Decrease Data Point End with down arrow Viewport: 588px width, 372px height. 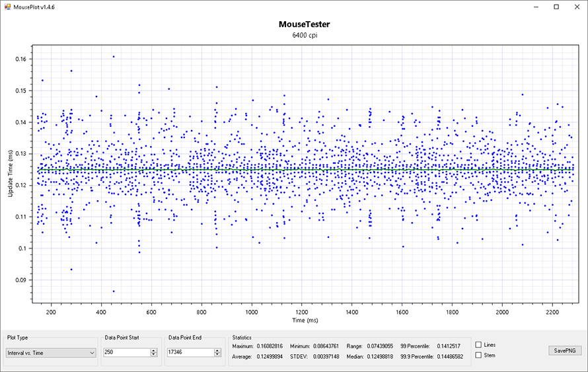pos(217,354)
